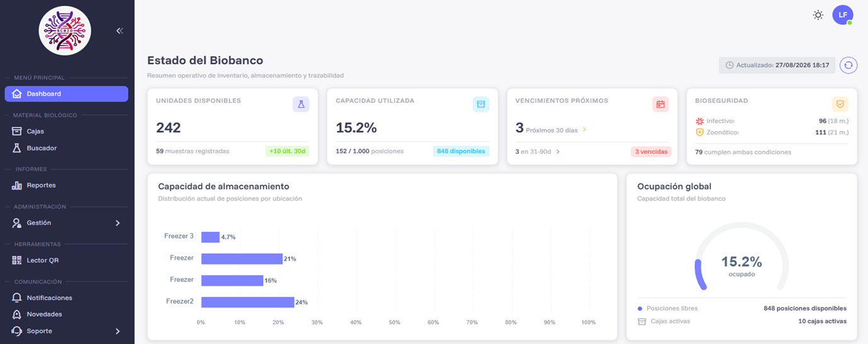Click the red 3 vencidas badge
Viewport: 868px width, 344px height.
(651, 151)
